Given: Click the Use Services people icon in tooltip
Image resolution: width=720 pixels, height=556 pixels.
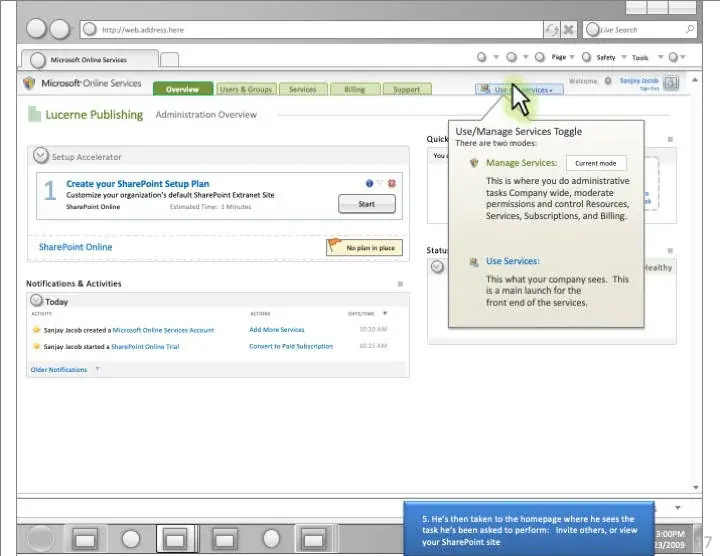Looking at the screenshot, I should pos(474,262).
